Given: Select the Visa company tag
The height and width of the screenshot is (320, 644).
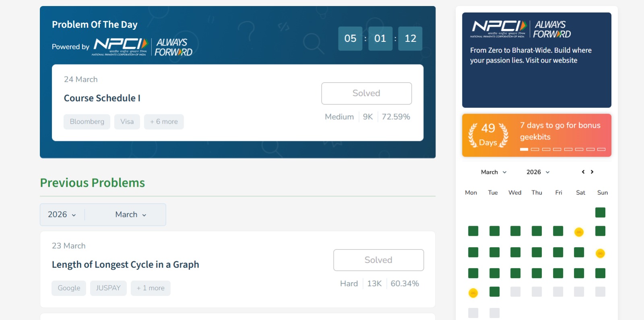Looking at the screenshot, I should click(x=127, y=122).
